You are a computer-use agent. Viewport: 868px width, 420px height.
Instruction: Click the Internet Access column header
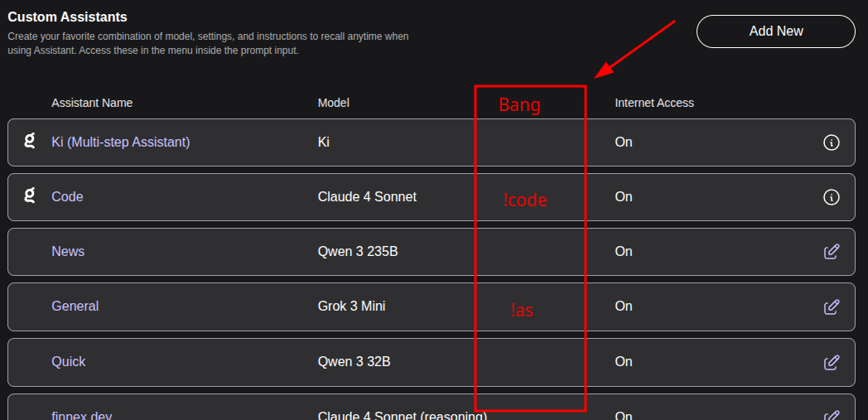point(654,103)
